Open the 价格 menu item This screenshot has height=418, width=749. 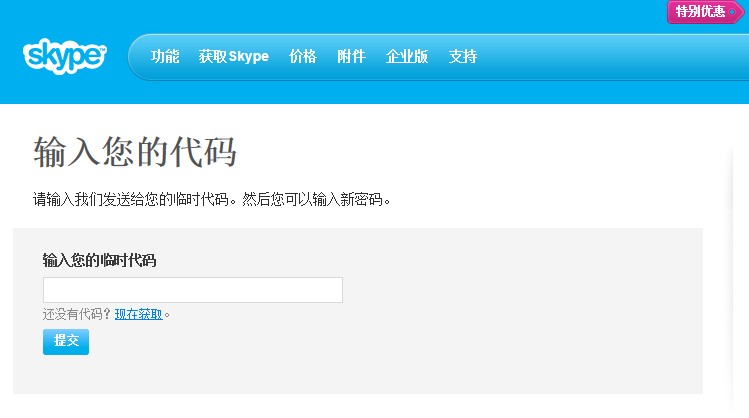click(x=303, y=56)
